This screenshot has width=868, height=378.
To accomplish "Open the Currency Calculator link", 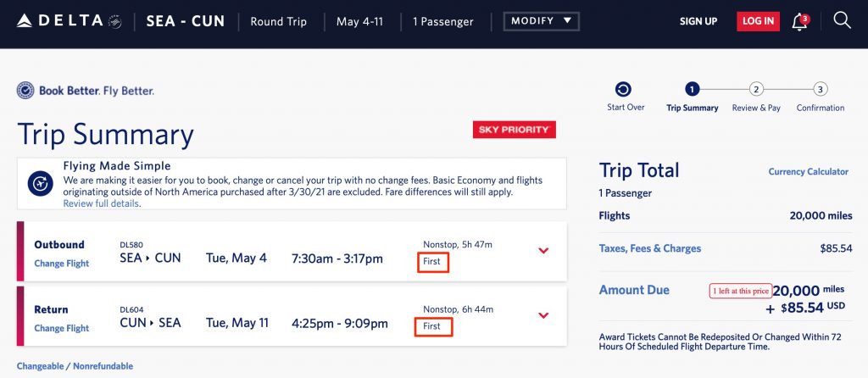I will tap(808, 172).
